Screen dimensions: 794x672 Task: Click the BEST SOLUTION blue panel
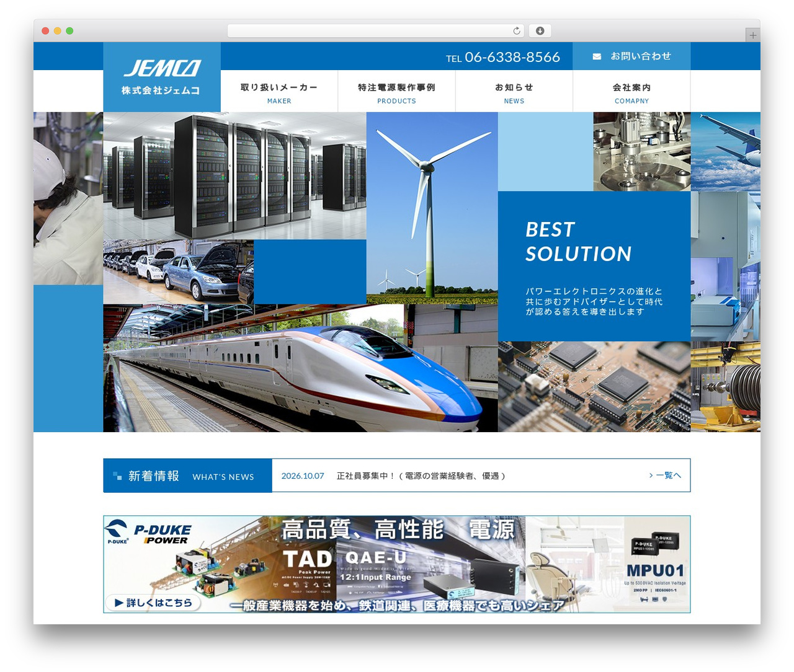(x=594, y=267)
